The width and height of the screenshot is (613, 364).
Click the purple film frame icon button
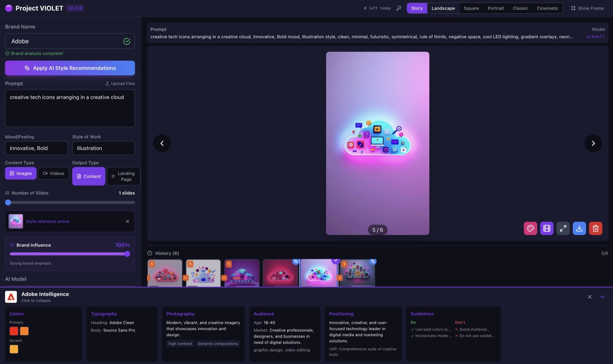click(x=547, y=228)
